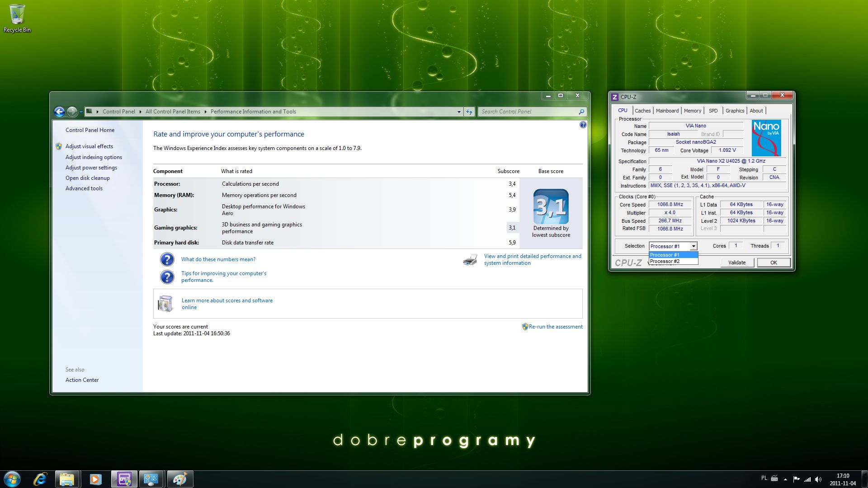Expand the 'Control Panel' breadcrumb arrow
The image size is (868, 488).
tap(140, 112)
